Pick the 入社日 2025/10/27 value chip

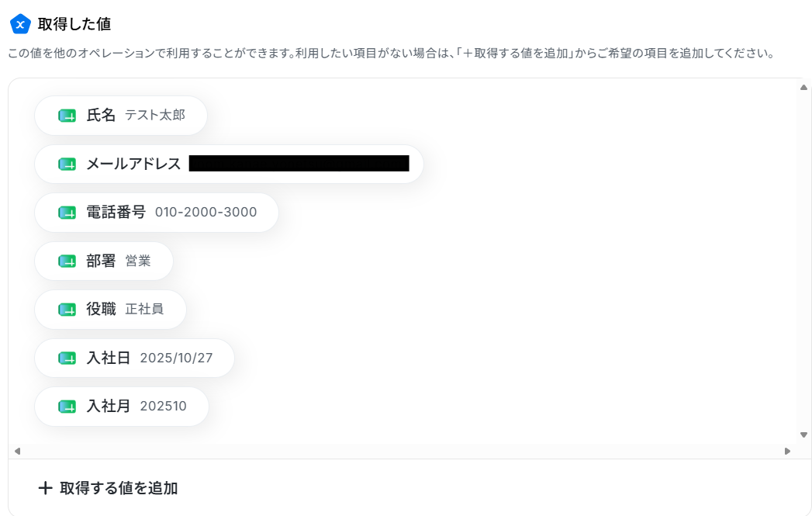click(134, 358)
